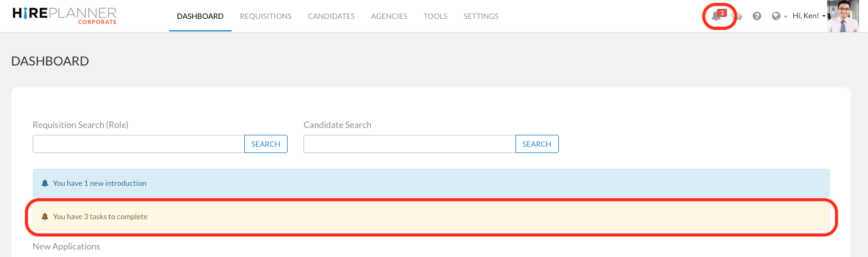Image resolution: width=868 pixels, height=257 pixels.
Task: Open the chat messages icon
Action: click(x=737, y=16)
